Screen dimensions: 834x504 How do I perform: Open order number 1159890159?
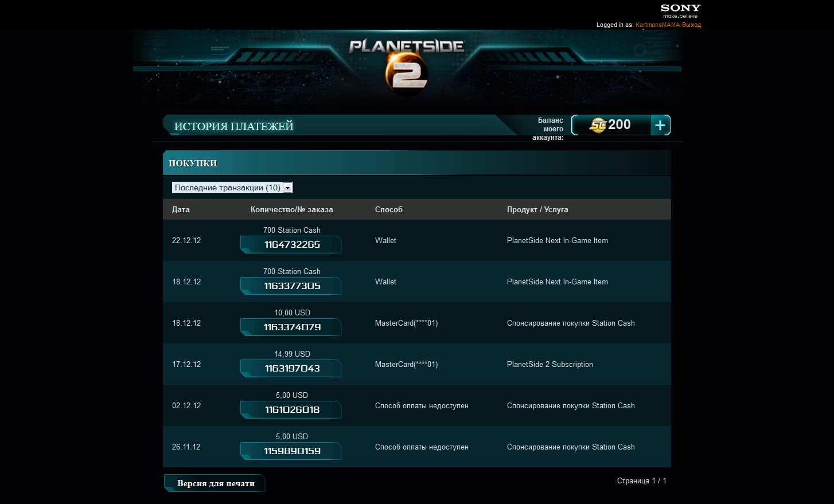click(x=291, y=451)
